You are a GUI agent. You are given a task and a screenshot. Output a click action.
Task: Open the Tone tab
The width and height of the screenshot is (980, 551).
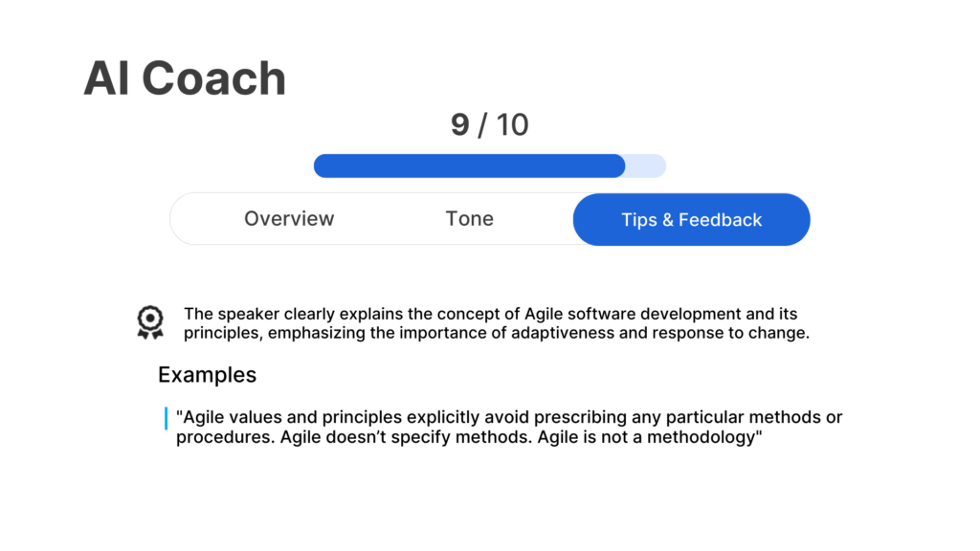point(469,219)
